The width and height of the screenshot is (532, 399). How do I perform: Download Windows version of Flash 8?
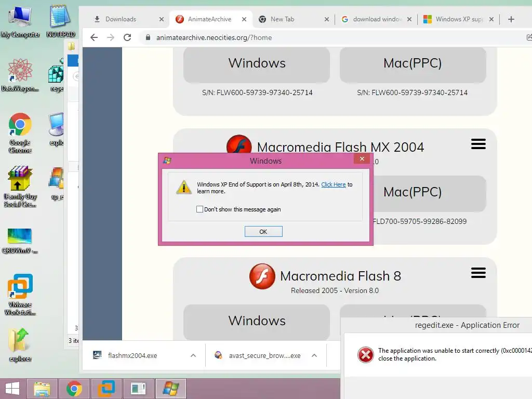(x=257, y=322)
